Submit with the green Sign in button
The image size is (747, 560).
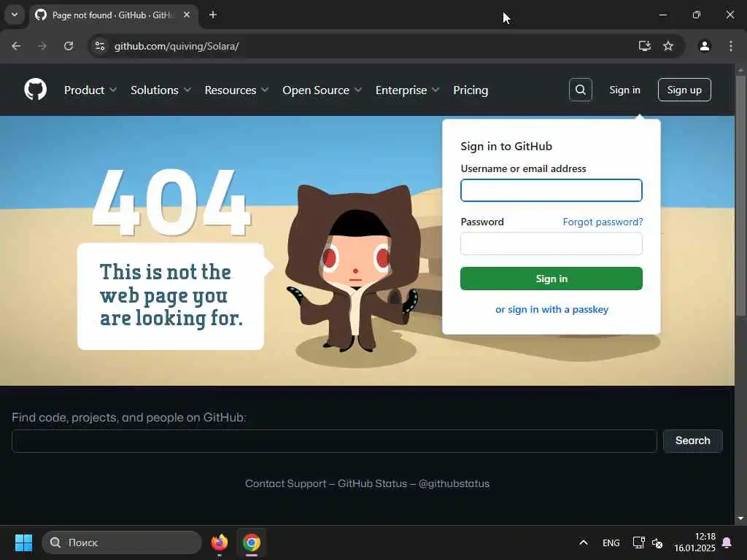(551, 279)
